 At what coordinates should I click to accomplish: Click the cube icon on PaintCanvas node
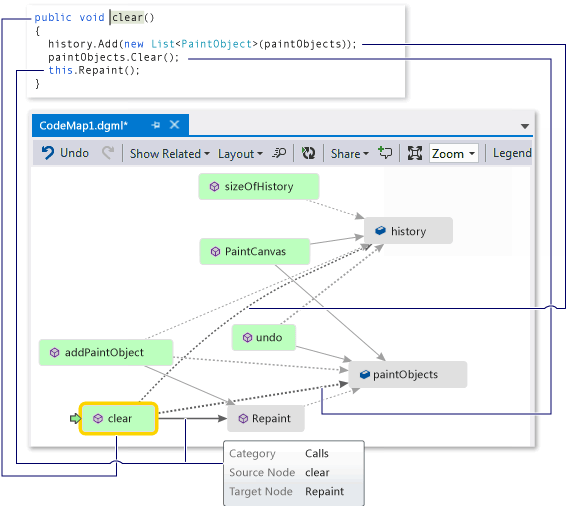[x=216, y=251]
